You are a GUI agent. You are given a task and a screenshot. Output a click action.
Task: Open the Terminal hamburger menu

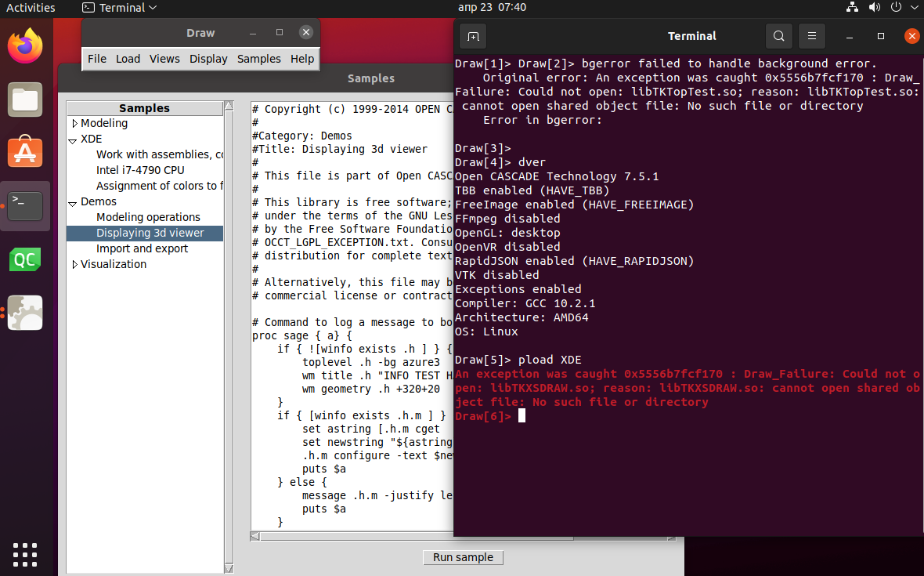(812, 36)
